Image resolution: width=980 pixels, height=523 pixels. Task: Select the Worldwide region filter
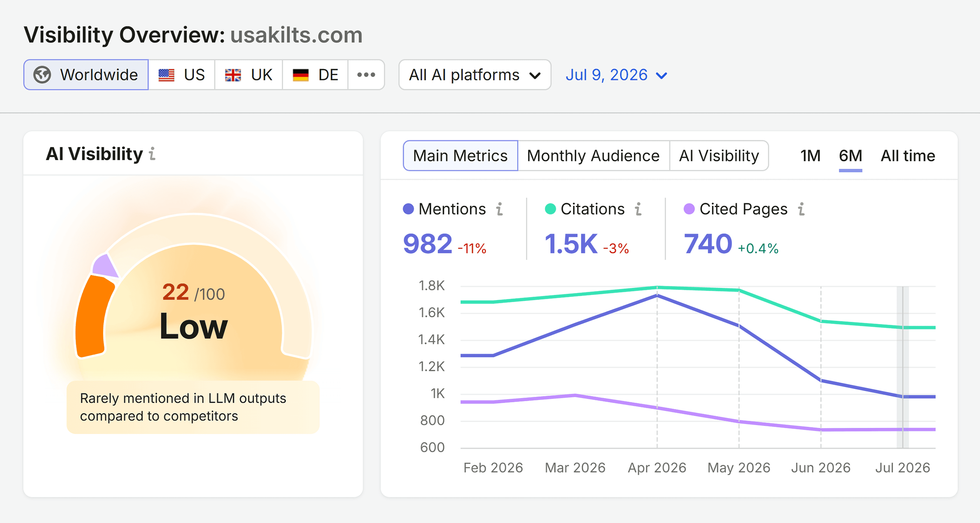(x=86, y=75)
